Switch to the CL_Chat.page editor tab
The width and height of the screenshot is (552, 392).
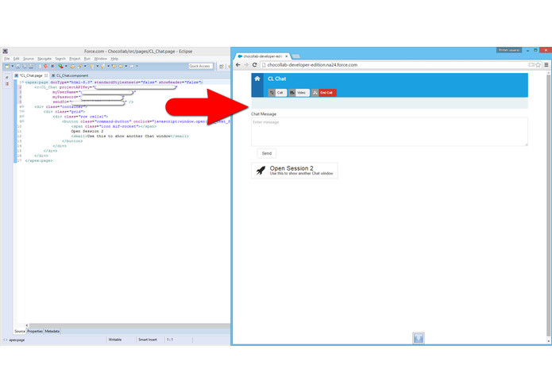31,75
